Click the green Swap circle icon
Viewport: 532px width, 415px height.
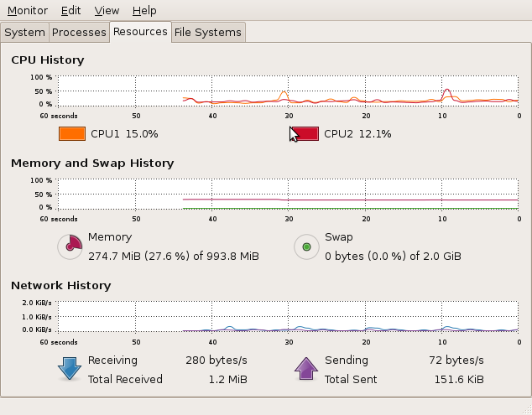[x=306, y=246]
